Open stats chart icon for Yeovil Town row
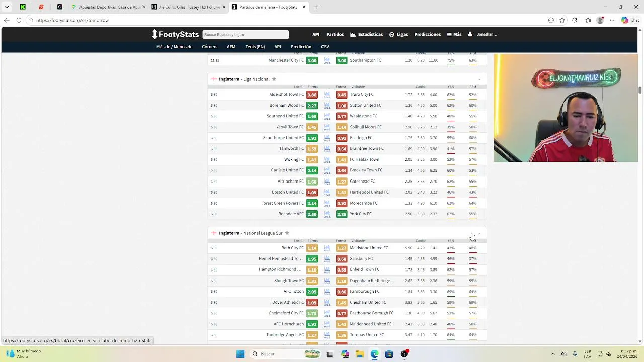The height and width of the screenshot is (362, 644). coord(327,127)
